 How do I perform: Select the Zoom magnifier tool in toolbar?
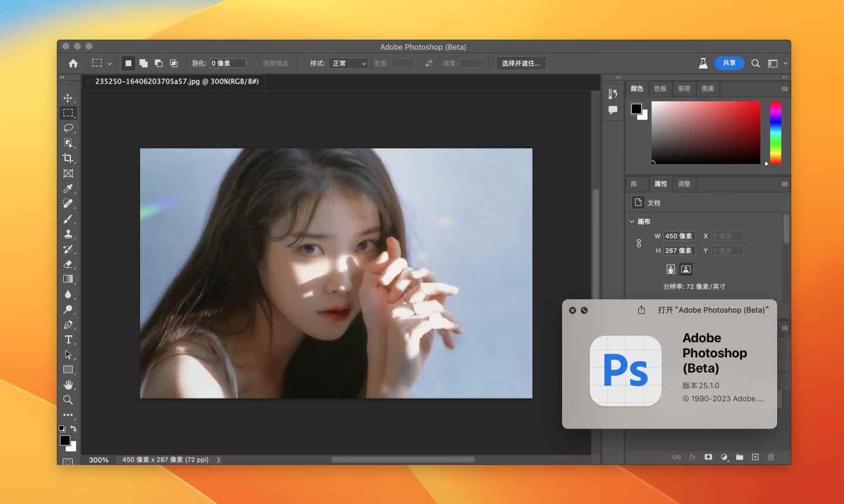[x=68, y=400]
